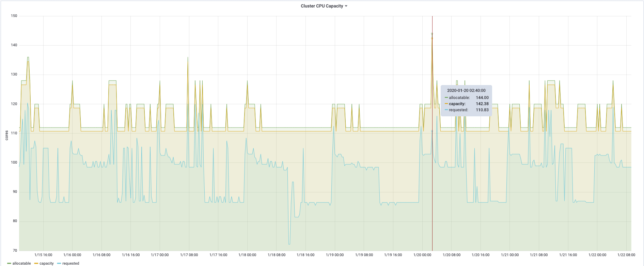Click the blue requested marker in the tooltip
The width and height of the screenshot is (644, 266).
[x=446, y=110]
